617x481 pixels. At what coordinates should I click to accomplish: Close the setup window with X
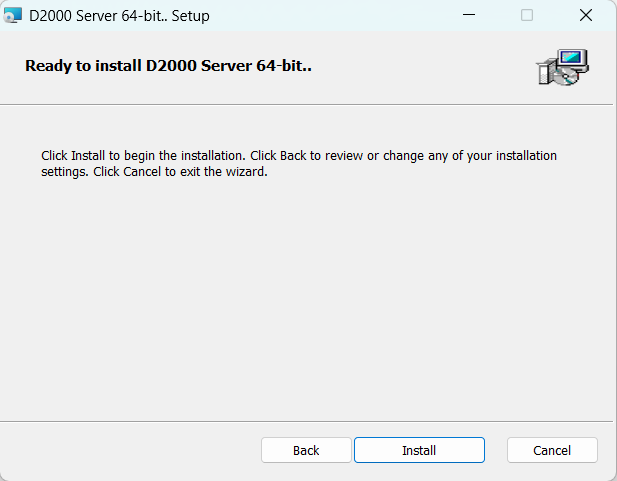click(x=586, y=16)
